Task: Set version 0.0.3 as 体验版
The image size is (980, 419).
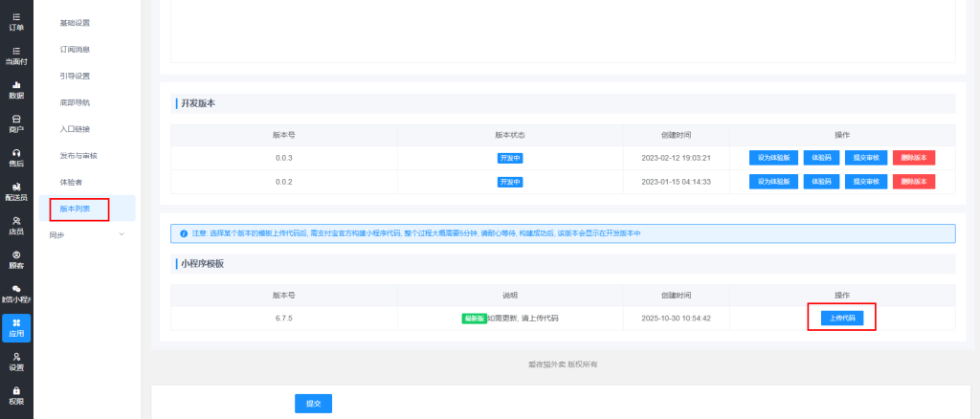Action: pos(773,157)
